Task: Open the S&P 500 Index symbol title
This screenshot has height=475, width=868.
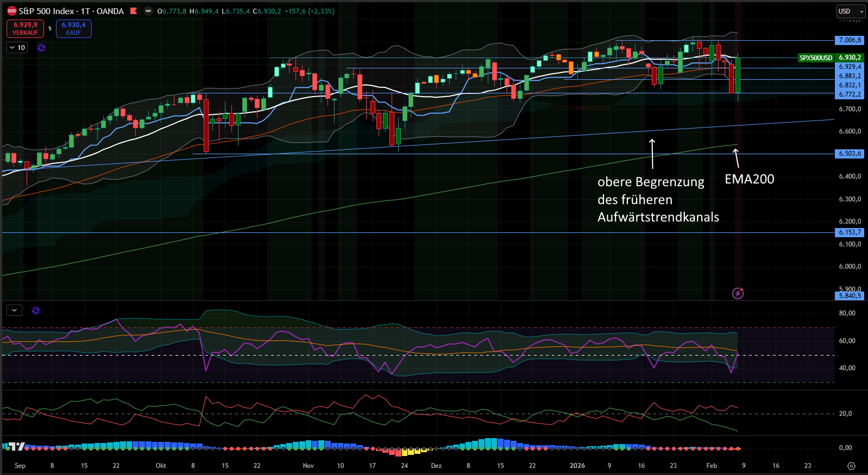Action: tap(71, 11)
